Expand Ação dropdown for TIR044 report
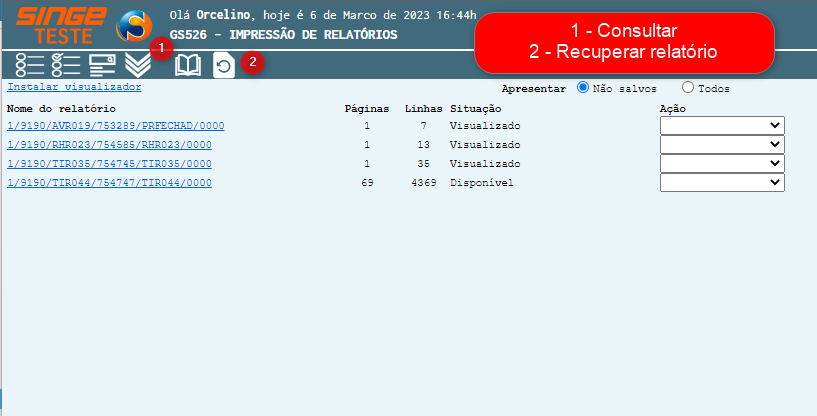This screenshot has width=817, height=416. pyautogui.click(x=721, y=182)
